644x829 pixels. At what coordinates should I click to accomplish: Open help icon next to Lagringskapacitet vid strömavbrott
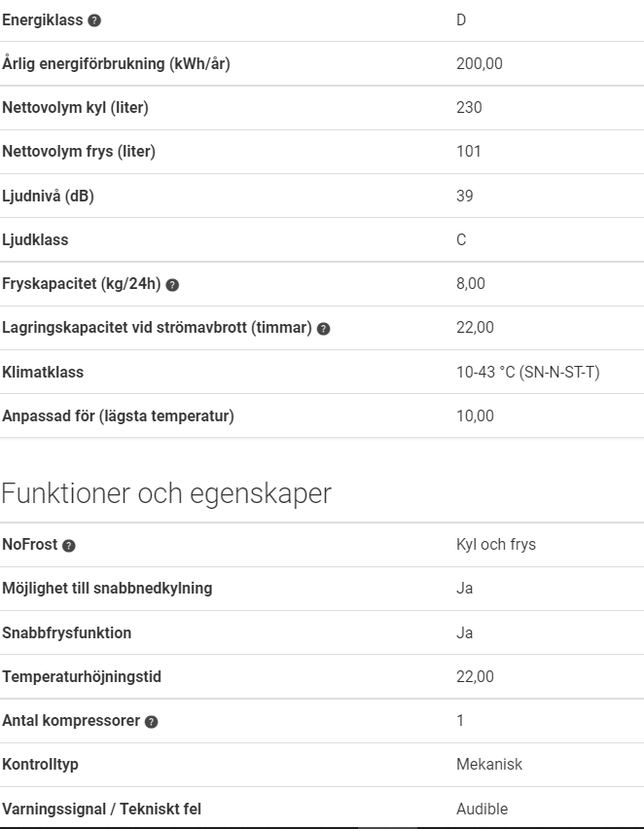[323, 329]
